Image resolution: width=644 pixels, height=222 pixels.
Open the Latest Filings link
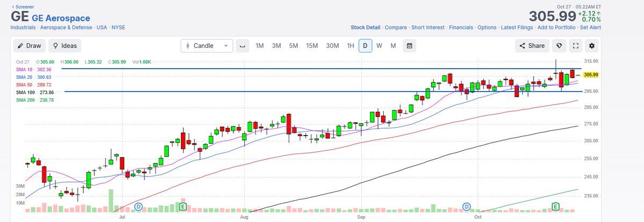click(516, 27)
